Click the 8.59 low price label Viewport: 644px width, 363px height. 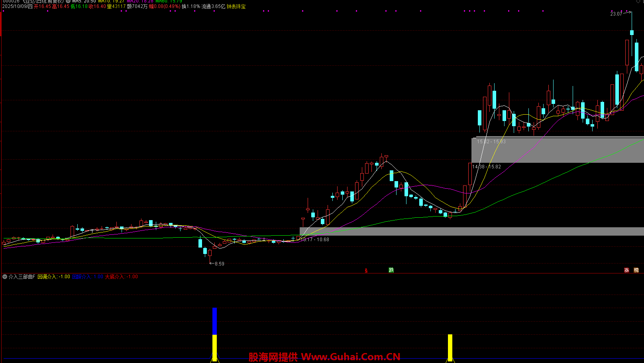219,264
